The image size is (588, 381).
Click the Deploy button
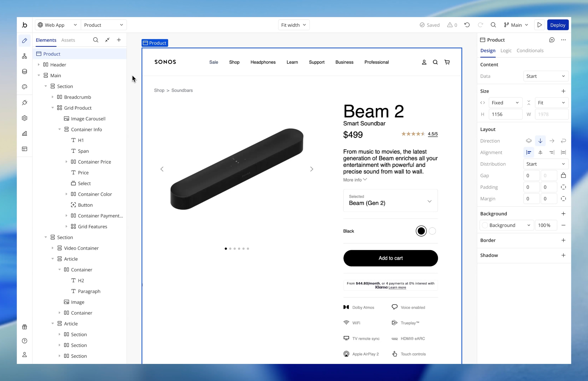click(558, 25)
